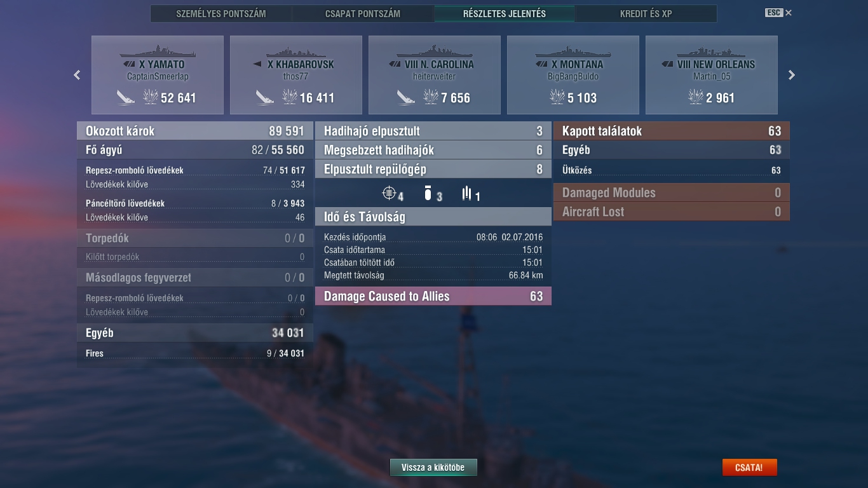Open the Személyes Pontszám tab
The image size is (868, 488).
pos(221,13)
